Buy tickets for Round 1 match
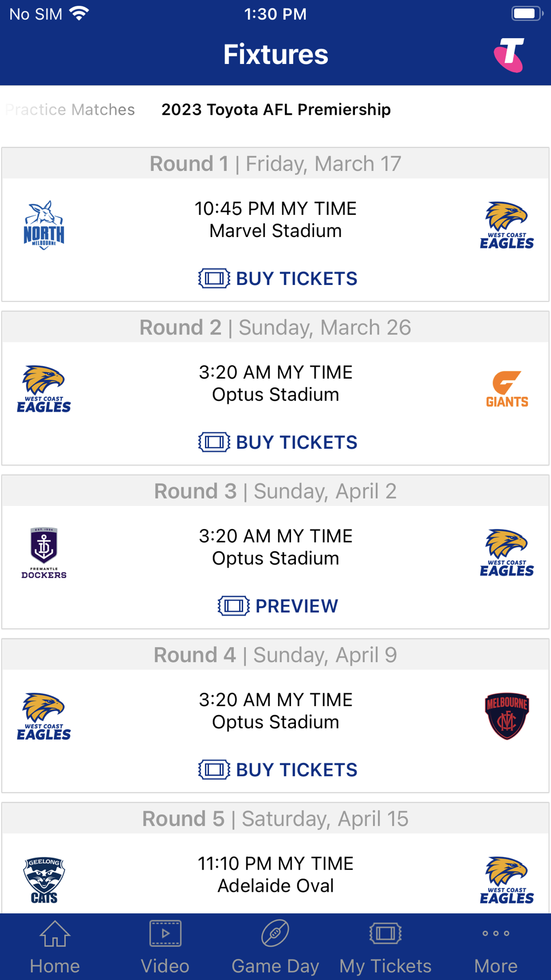The height and width of the screenshot is (980, 551). pyautogui.click(x=278, y=279)
